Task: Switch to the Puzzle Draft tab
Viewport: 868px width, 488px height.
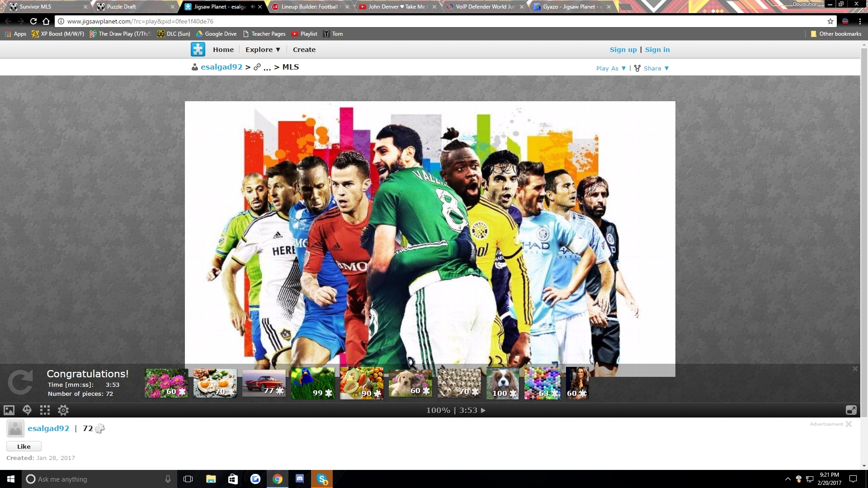Action: tap(121, 7)
